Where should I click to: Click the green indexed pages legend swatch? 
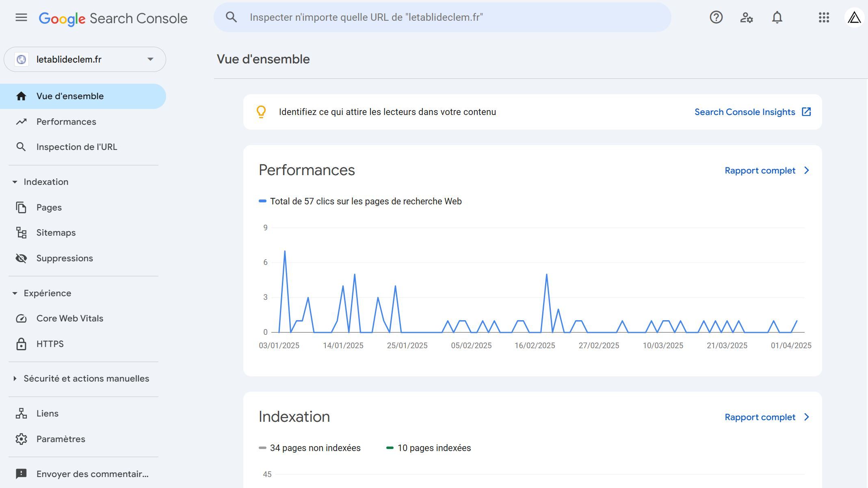click(390, 448)
